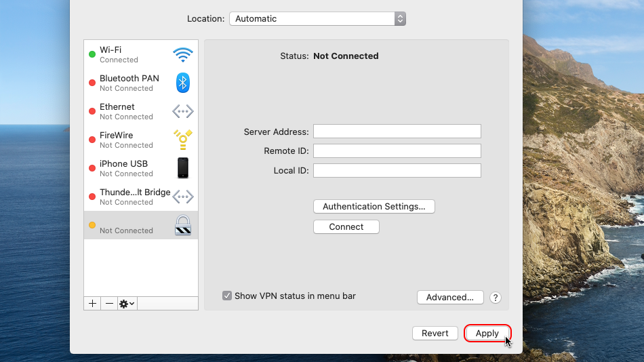Select the Bluetooth PAN icon
This screenshot has height=362, width=644.
click(x=182, y=83)
